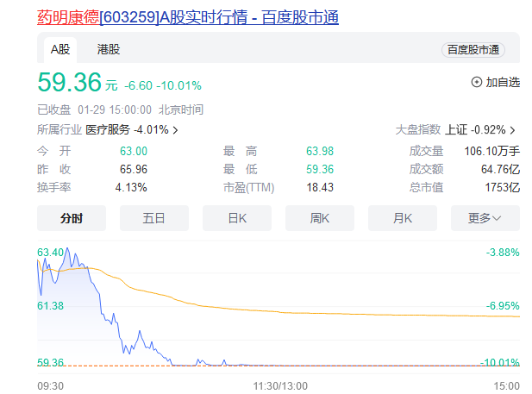The image size is (532, 394).
Task: Click the current price 59.36
Action: click(x=69, y=82)
